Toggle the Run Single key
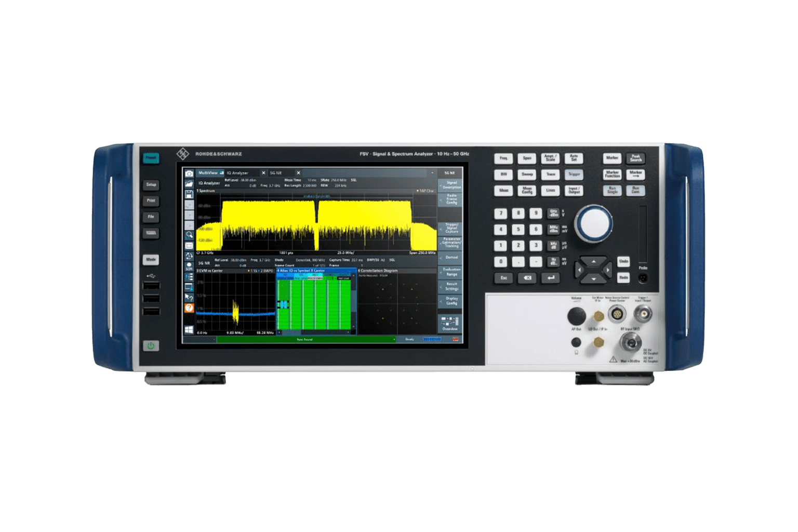This screenshot has height=532, width=798. (613, 191)
